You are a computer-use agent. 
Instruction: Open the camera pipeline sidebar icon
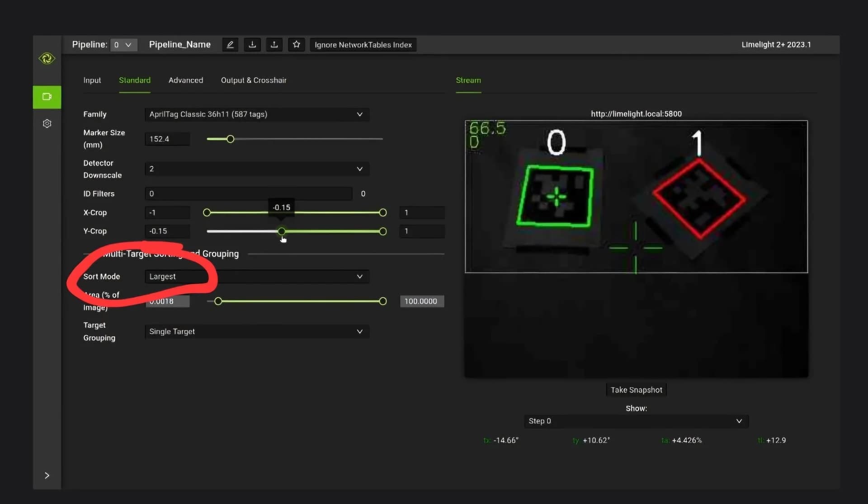tap(47, 97)
